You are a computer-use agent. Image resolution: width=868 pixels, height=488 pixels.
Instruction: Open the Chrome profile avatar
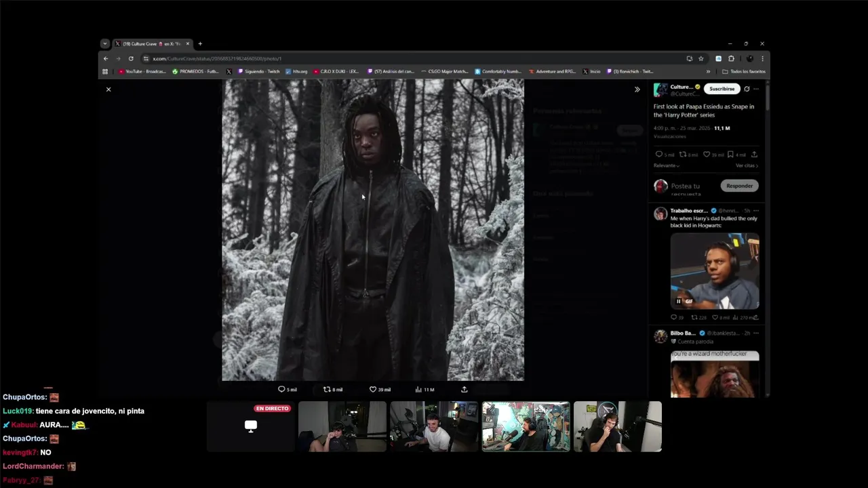tap(749, 58)
